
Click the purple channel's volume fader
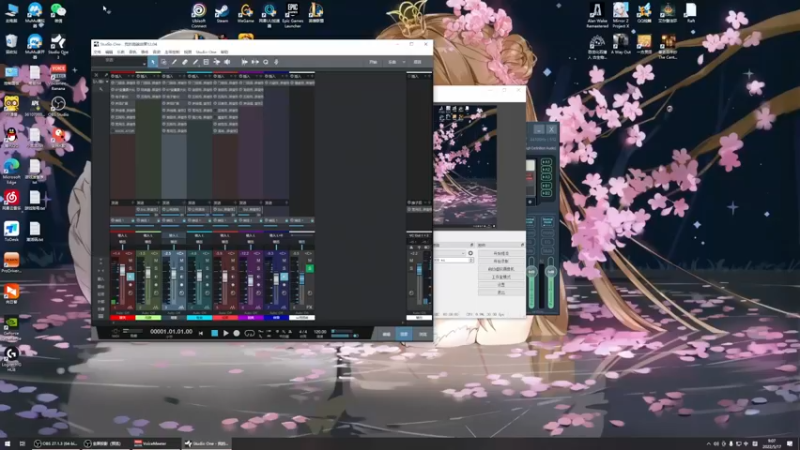tap(251, 280)
